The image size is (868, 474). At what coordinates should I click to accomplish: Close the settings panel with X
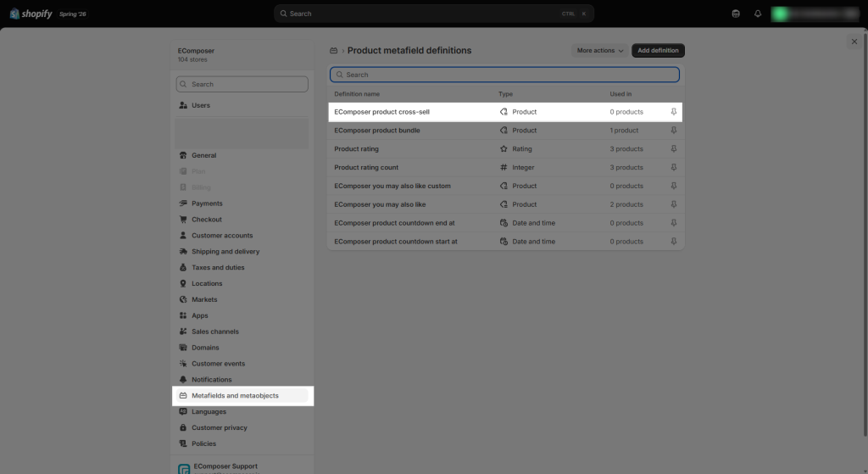[x=854, y=42]
